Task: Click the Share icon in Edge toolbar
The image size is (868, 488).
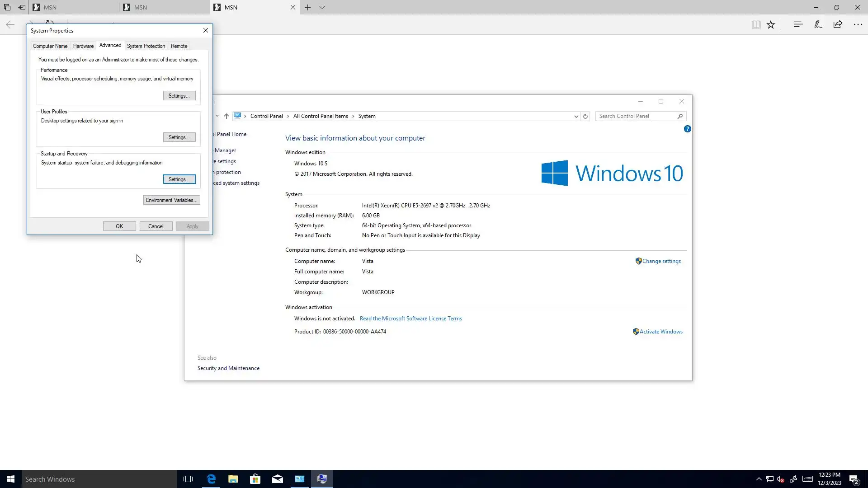Action: (x=838, y=24)
